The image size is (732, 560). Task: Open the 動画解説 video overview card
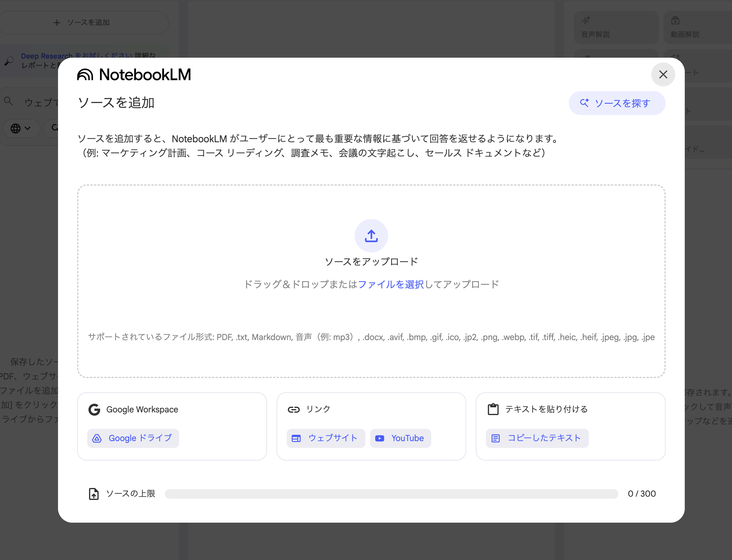pyautogui.click(x=697, y=27)
